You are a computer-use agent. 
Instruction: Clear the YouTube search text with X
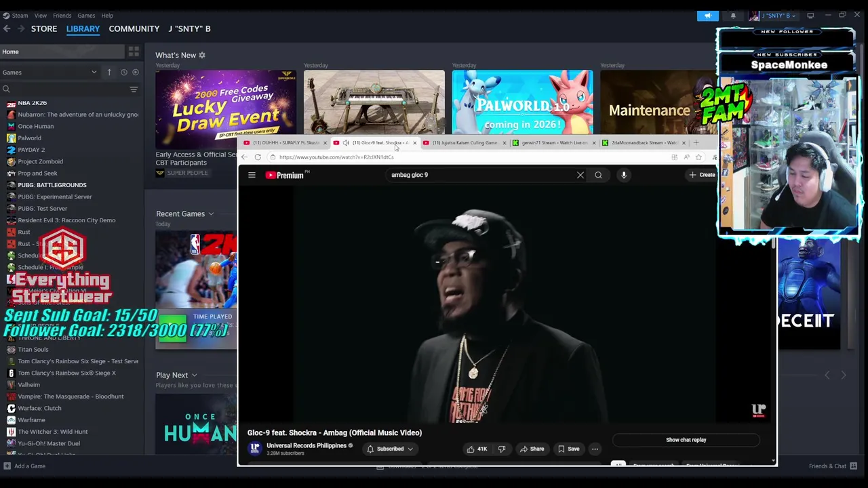580,175
